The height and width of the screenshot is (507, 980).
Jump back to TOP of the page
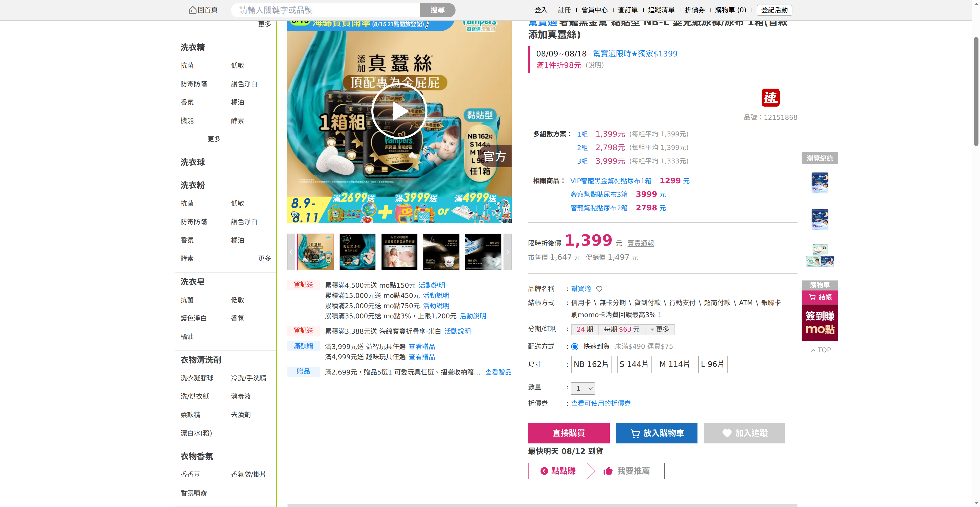coord(820,350)
